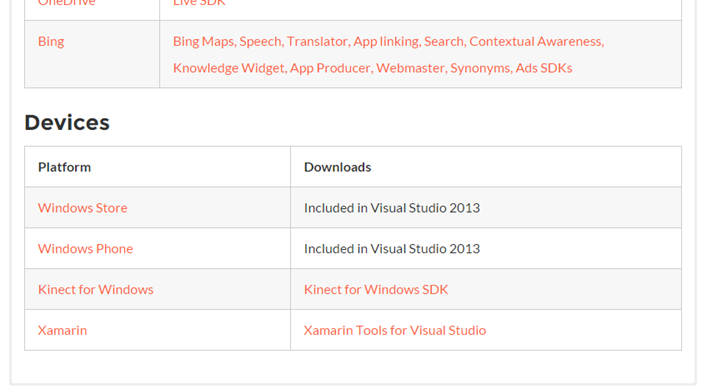Open the Translator link

click(x=317, y=42)
